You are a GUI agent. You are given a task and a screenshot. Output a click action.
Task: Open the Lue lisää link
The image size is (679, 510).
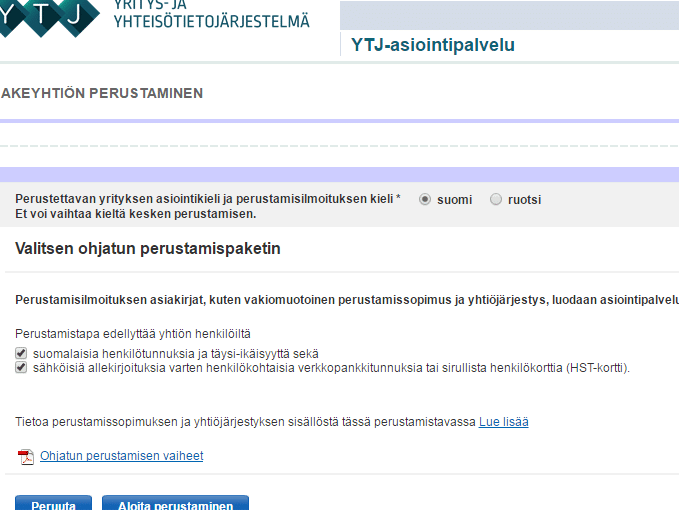(504, 422)
